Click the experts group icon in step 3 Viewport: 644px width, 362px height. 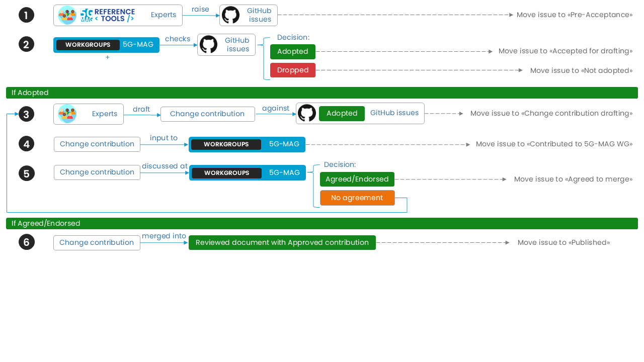coord(67,114)
